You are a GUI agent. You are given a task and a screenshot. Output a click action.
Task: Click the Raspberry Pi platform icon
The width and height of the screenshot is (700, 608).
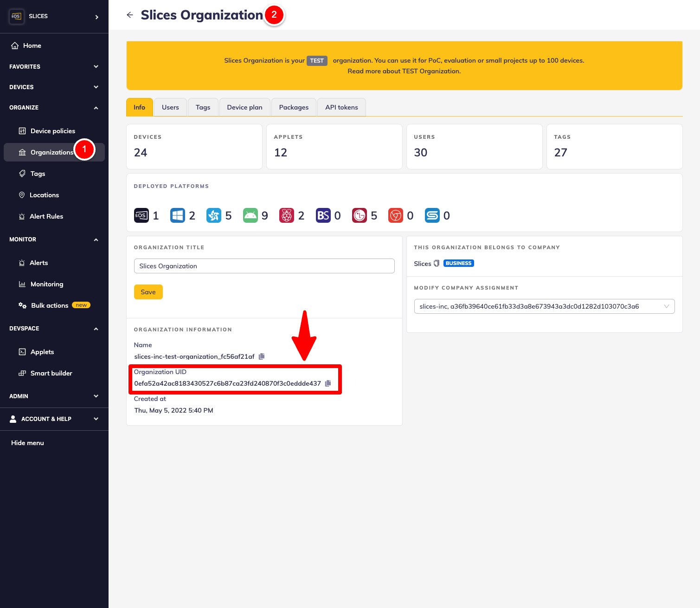pos(287,215)
